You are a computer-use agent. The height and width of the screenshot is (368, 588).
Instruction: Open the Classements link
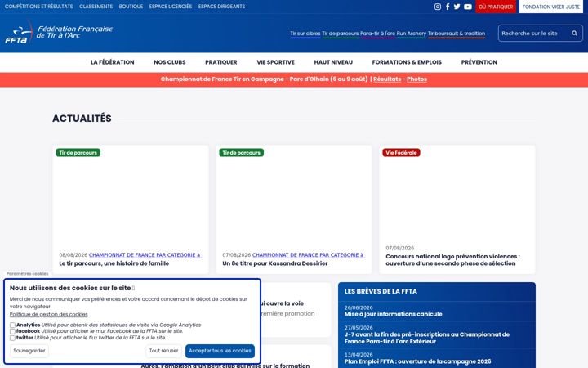point(96,7)
